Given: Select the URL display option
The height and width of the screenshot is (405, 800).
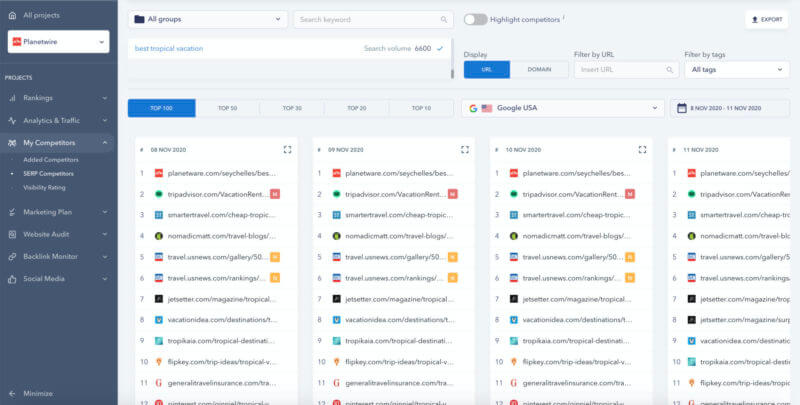Looking at the screenshot, I should [x=487, y=70].
